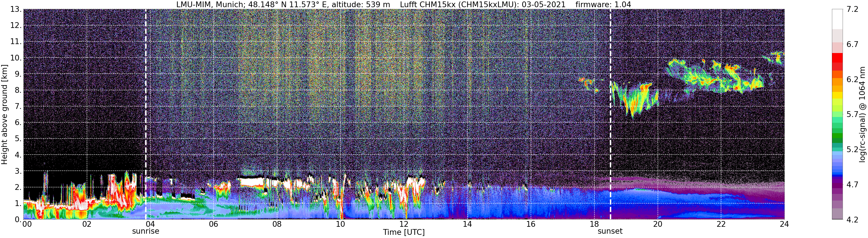868x238 pixels.
Task: Click the x-axis tick label '24'
Action: [x=784, y=224]
